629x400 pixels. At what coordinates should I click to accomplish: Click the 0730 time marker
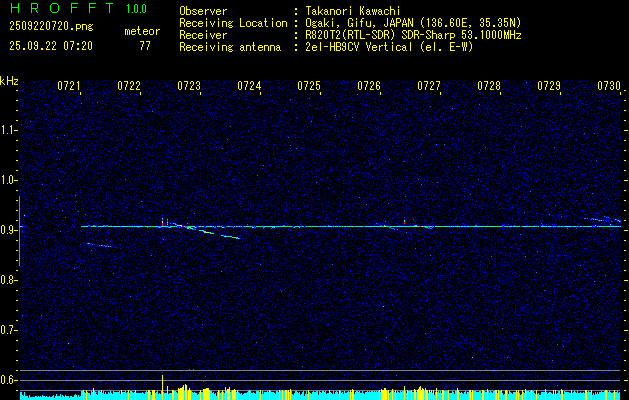tap(609, 86)
